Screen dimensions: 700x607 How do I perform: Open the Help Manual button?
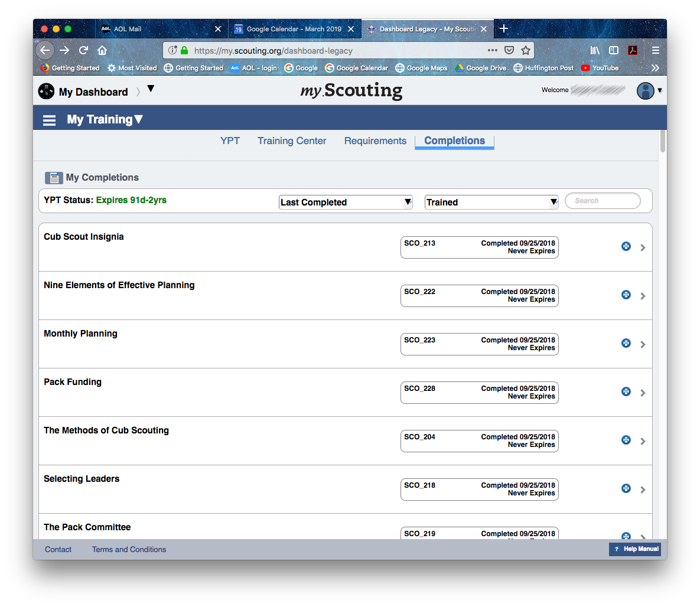tap(635, 549)
